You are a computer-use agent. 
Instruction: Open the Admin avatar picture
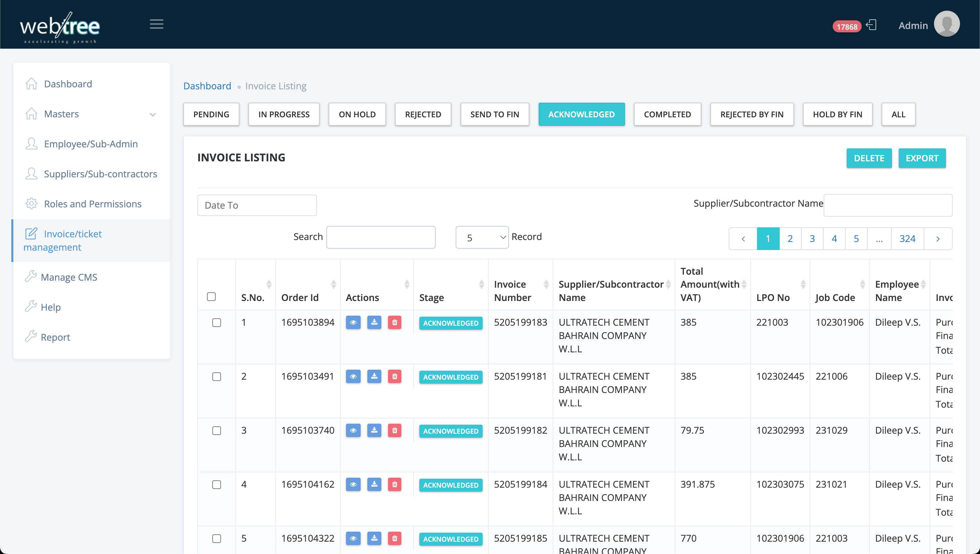tap(947, 24)
